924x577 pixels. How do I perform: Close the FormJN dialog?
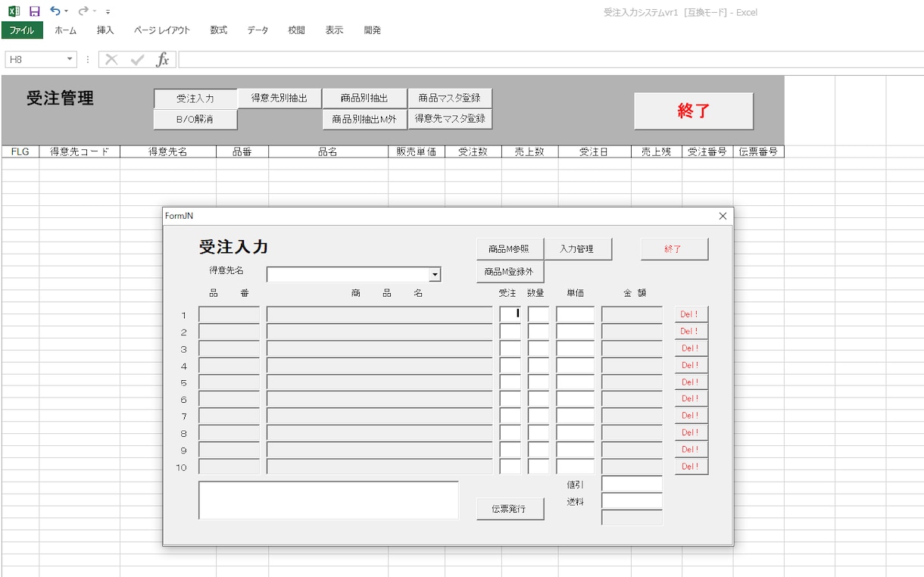(723, 216)
